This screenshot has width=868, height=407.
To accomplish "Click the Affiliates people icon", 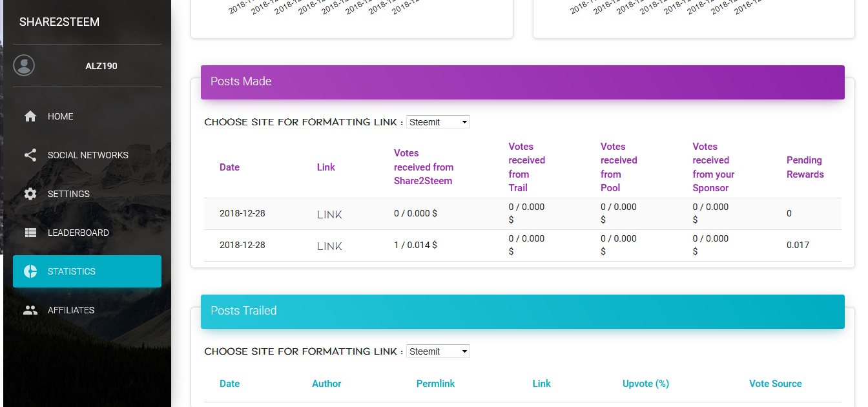I will pyautogui.click(x=30, y=310).
